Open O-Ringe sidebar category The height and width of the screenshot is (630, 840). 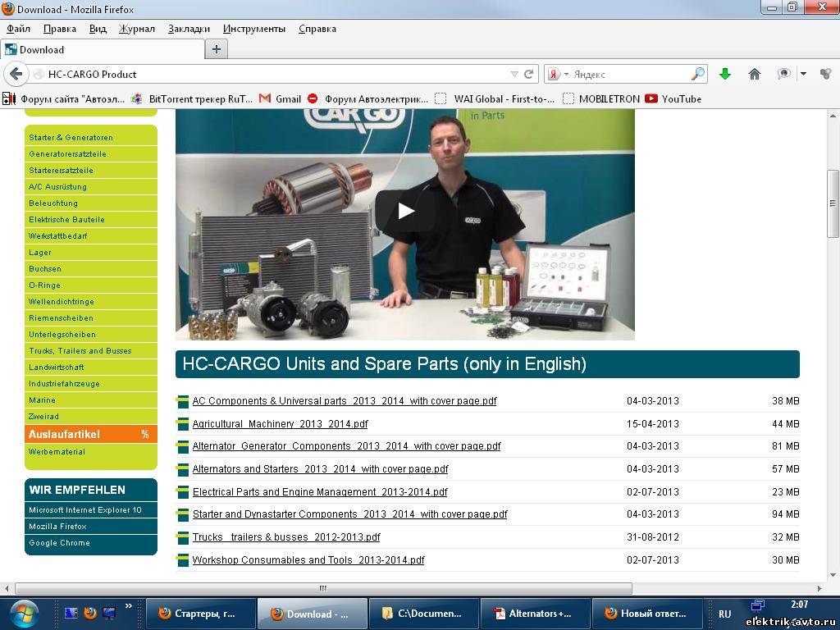(x=90, y=285)
